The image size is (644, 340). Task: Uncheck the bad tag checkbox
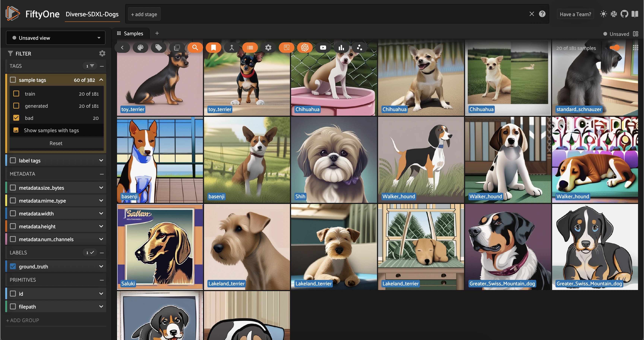[16, 118]
